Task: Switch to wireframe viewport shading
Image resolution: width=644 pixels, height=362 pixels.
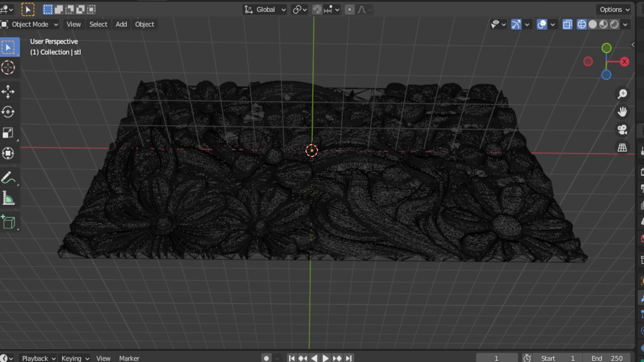Action: pos(582,24)
